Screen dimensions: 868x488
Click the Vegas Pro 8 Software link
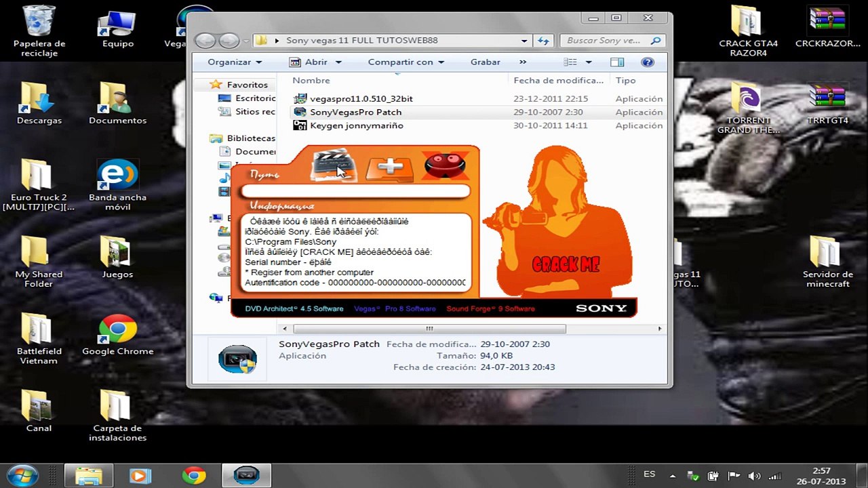395,309
